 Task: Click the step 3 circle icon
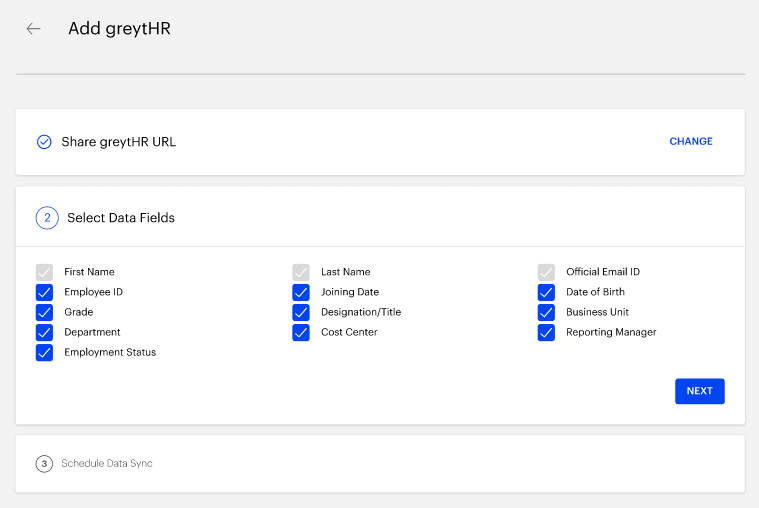point(44,463)
